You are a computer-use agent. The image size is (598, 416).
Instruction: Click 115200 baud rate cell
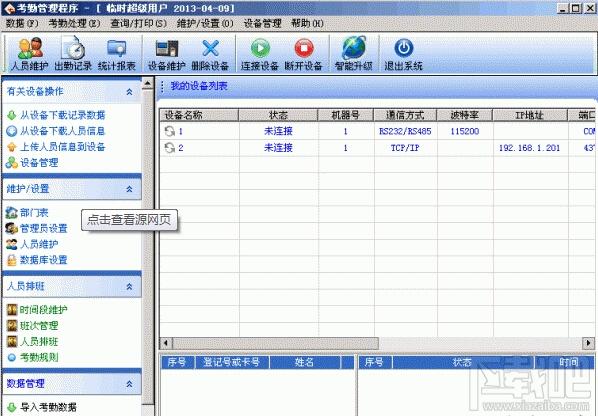[x=465, y=131]
